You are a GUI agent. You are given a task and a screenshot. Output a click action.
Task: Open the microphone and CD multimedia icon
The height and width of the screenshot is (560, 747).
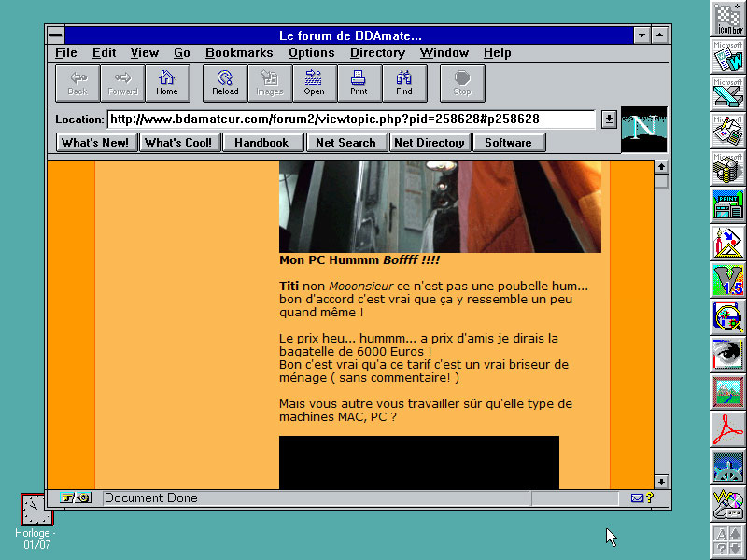point(728,504)
